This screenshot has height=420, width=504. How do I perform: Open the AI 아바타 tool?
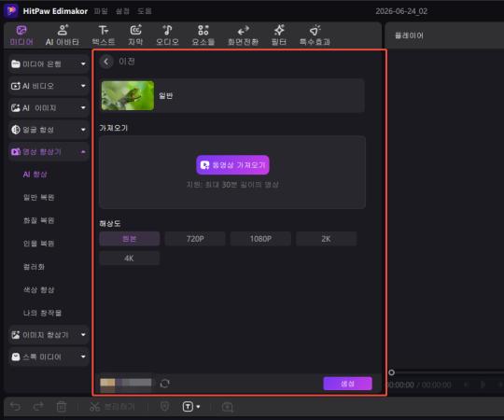tap(63, 35)
